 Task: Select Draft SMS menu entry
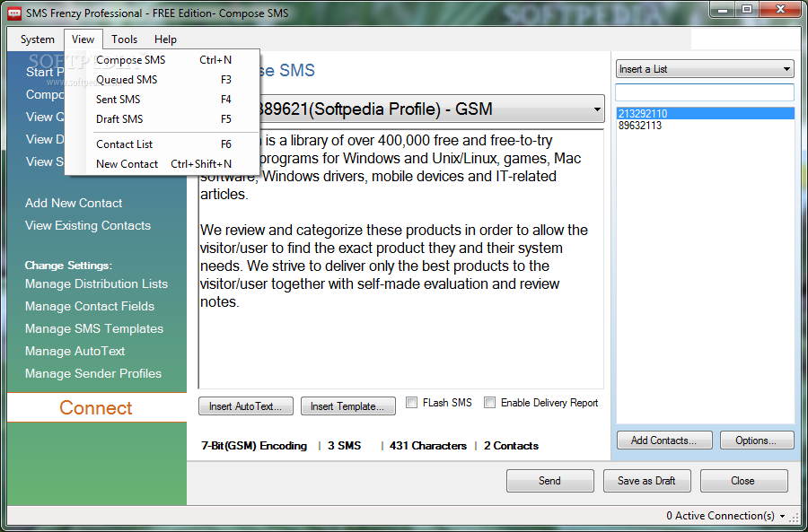click(x=162, y=119)
